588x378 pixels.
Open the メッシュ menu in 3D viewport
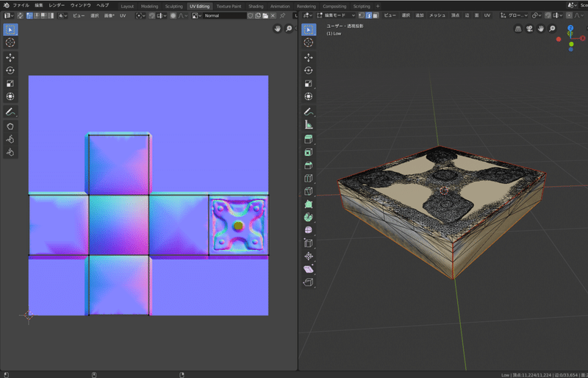coord(437,15)
